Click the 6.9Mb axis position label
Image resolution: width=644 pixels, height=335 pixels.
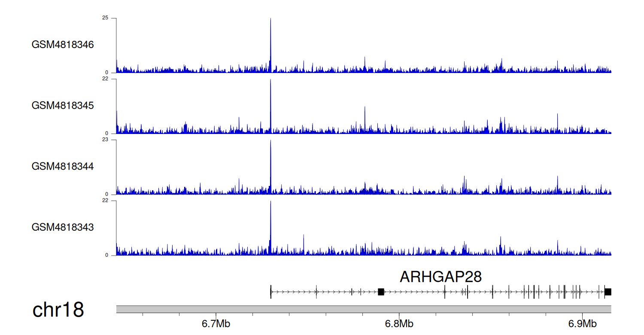[582, 323]
